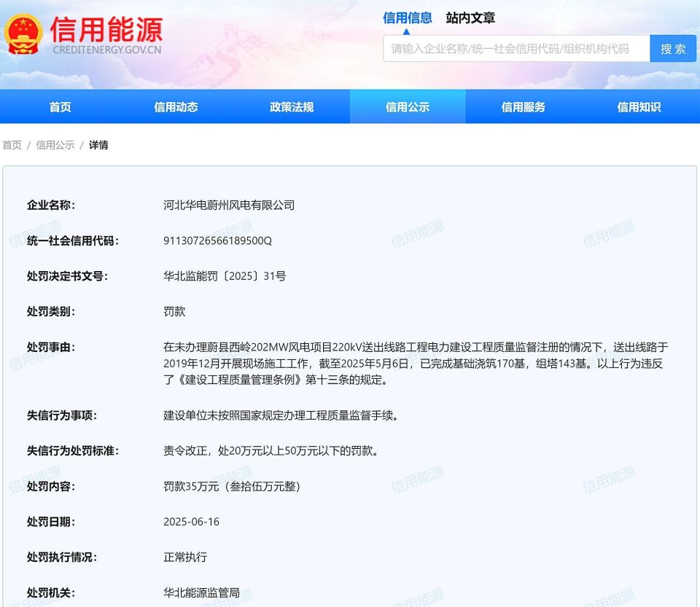
Task: Click the document number 华北监能罚〔2025〕31号
Action: [225, 276]
